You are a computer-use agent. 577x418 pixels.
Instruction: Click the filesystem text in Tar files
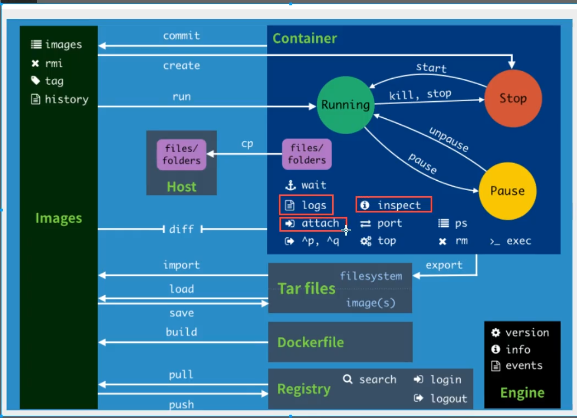pos(371,276)
